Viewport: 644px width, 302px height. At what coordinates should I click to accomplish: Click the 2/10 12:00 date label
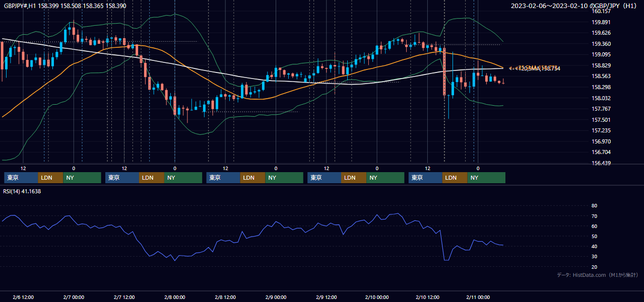(x=427, y=297)
